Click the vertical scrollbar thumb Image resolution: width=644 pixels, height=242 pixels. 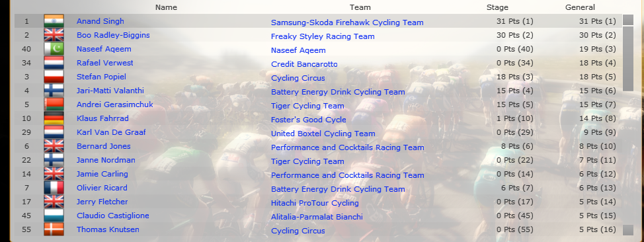pos(628,59)
